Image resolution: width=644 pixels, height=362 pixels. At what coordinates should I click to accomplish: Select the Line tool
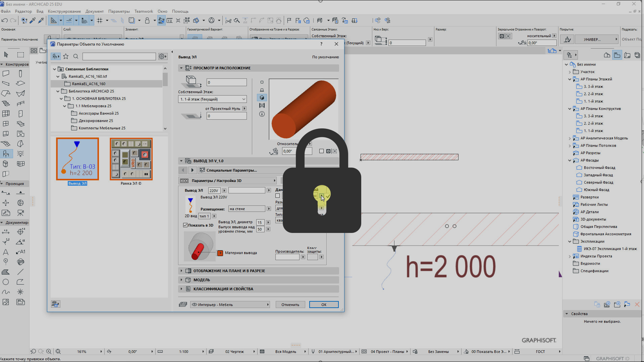click(20, 272)
